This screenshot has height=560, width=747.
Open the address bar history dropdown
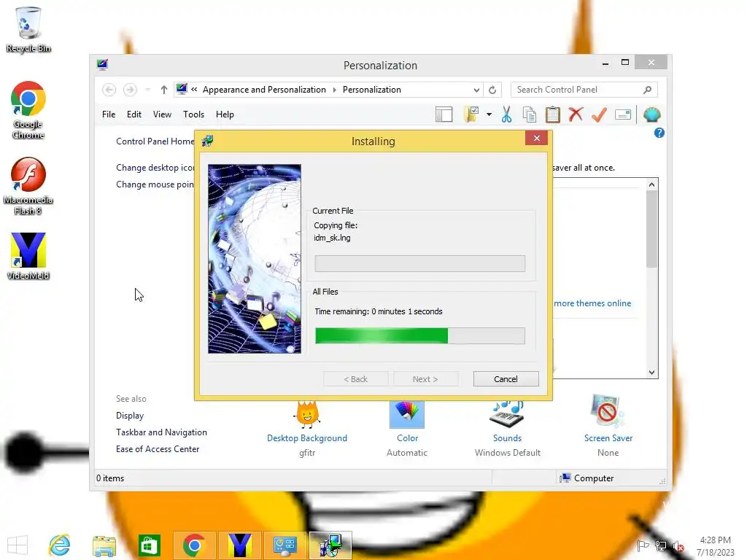pos(476,90)
